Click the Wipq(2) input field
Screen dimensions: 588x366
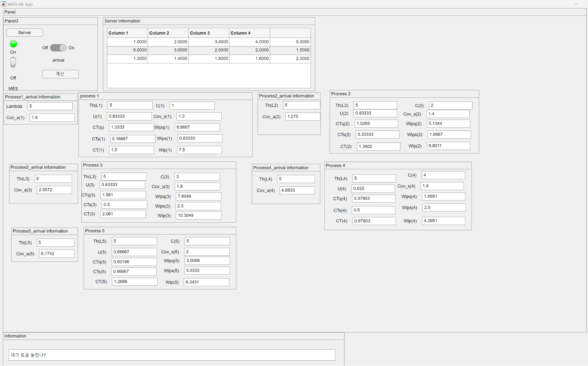coord(449,124)
